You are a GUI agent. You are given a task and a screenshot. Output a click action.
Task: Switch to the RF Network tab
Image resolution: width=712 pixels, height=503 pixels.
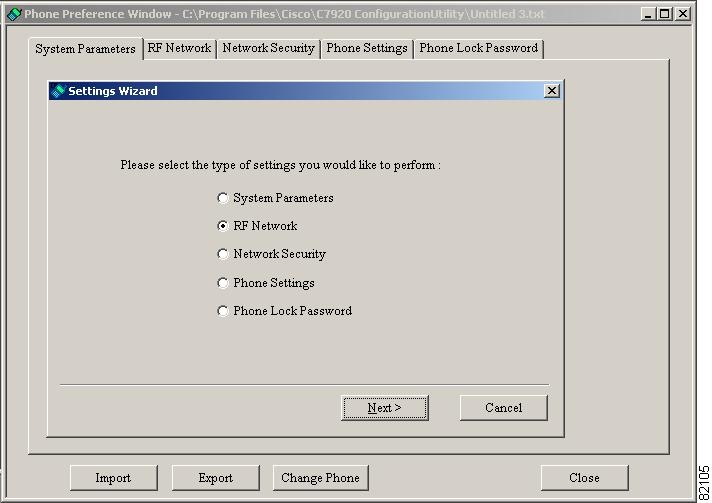pyautogui.click(x=179, y=48)
